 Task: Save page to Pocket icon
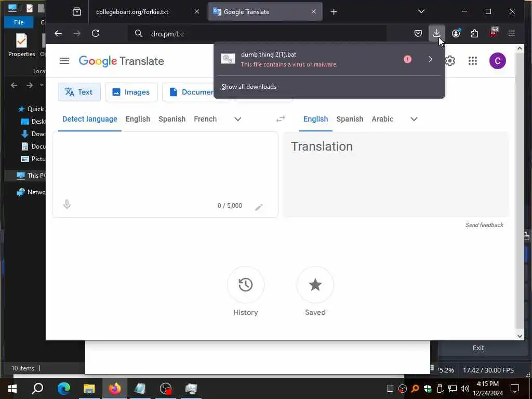(x=418, y=33)
